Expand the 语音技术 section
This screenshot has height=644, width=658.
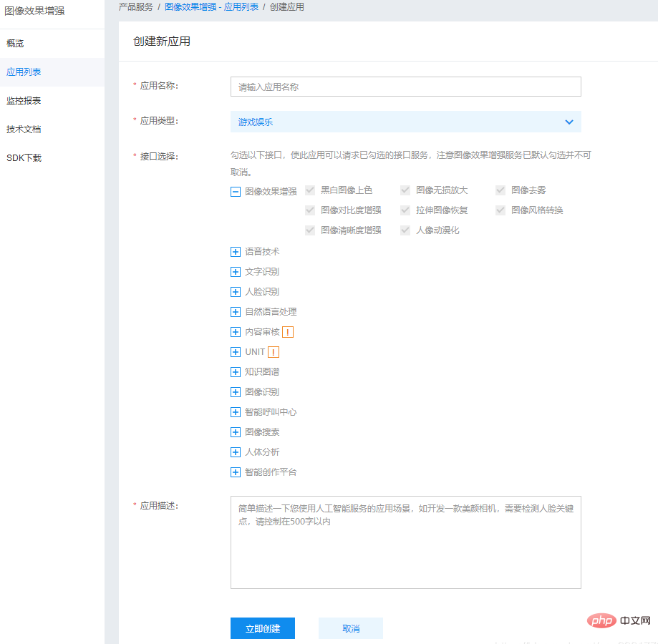(236, 251)
